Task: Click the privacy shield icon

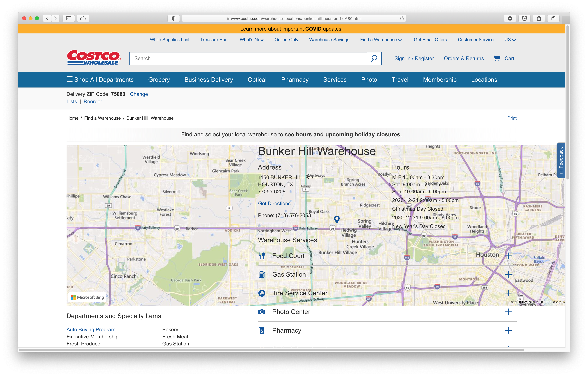Action: click(x=173, y=18)
